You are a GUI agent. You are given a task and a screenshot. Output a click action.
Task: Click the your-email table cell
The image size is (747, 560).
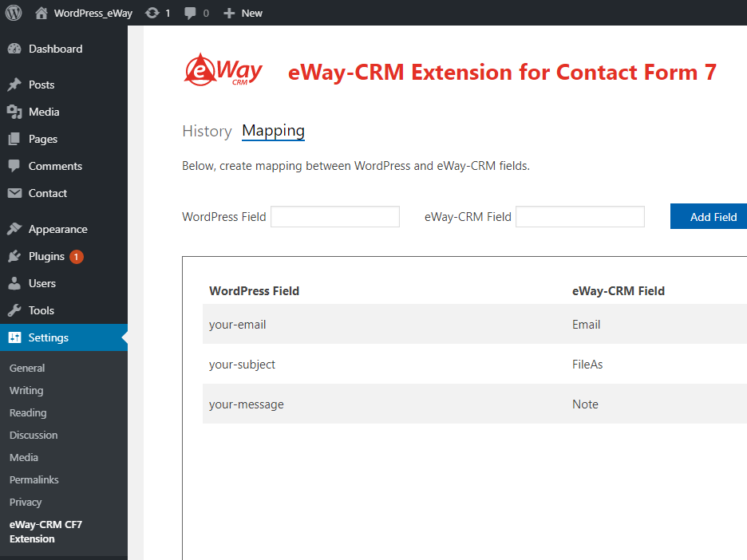pos(237,325)
